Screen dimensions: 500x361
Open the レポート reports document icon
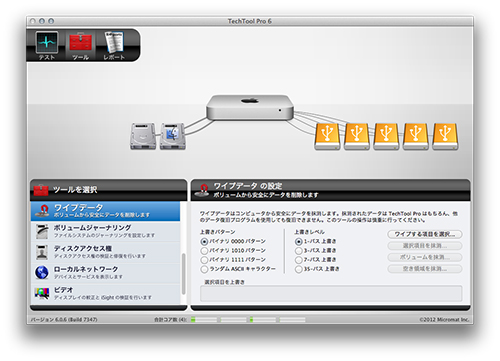pos(114,43)
